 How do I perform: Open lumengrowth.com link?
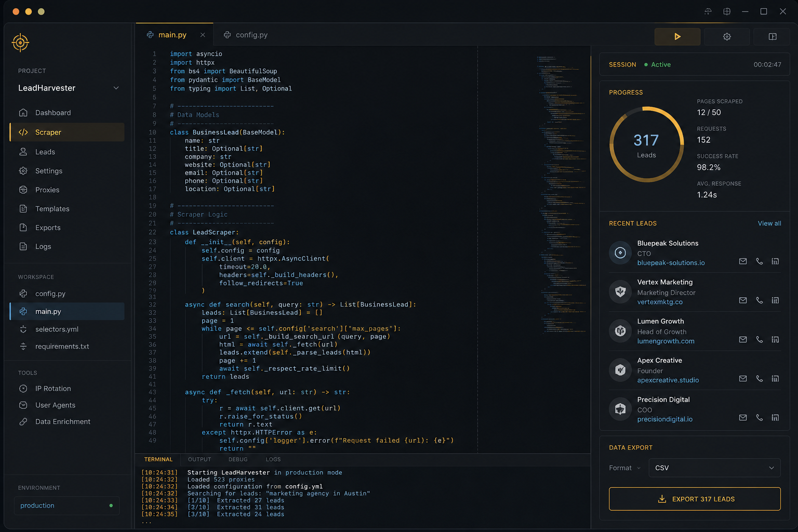[666, 341]
